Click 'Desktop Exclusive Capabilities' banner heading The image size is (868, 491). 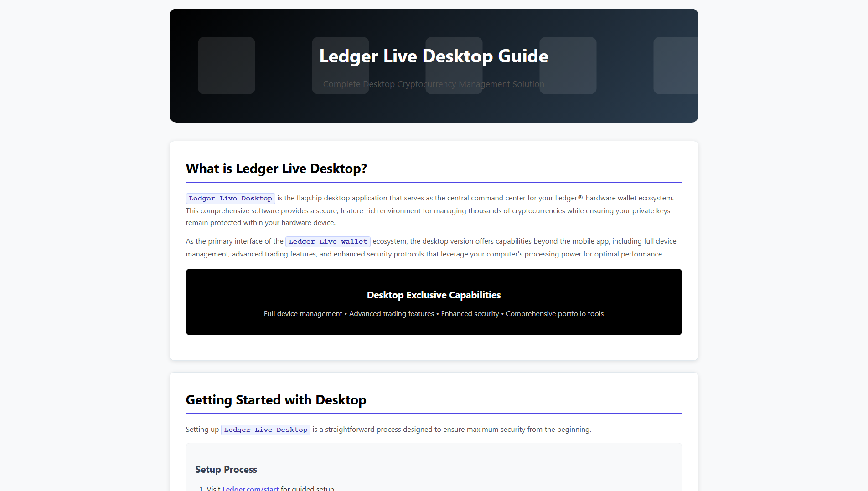[434, 295]
